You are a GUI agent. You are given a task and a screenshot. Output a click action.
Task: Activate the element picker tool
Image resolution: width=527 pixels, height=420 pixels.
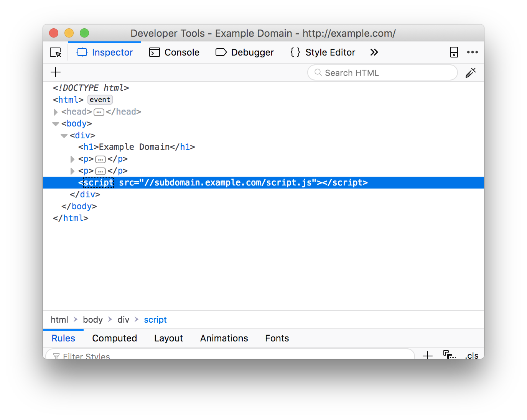(56, 52)
